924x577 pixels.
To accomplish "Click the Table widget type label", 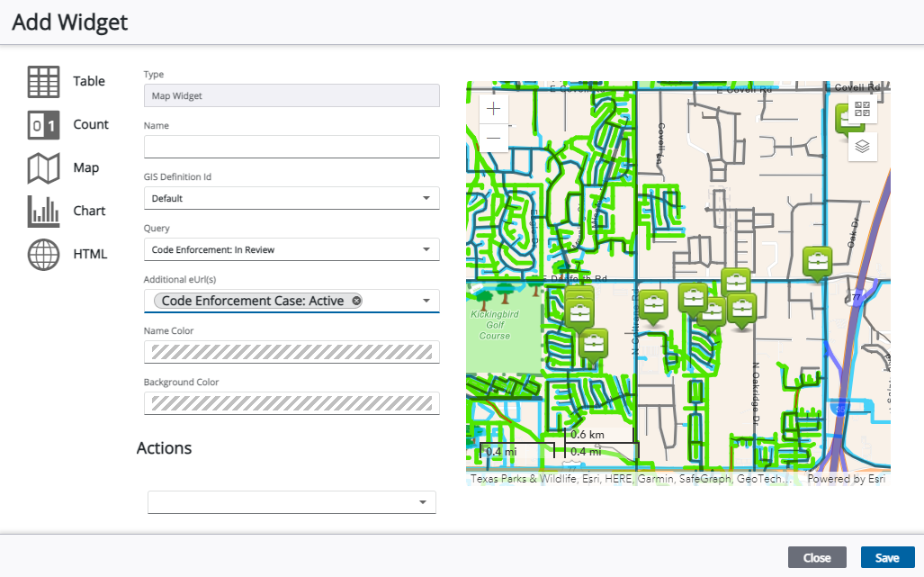I will (89, 81).
